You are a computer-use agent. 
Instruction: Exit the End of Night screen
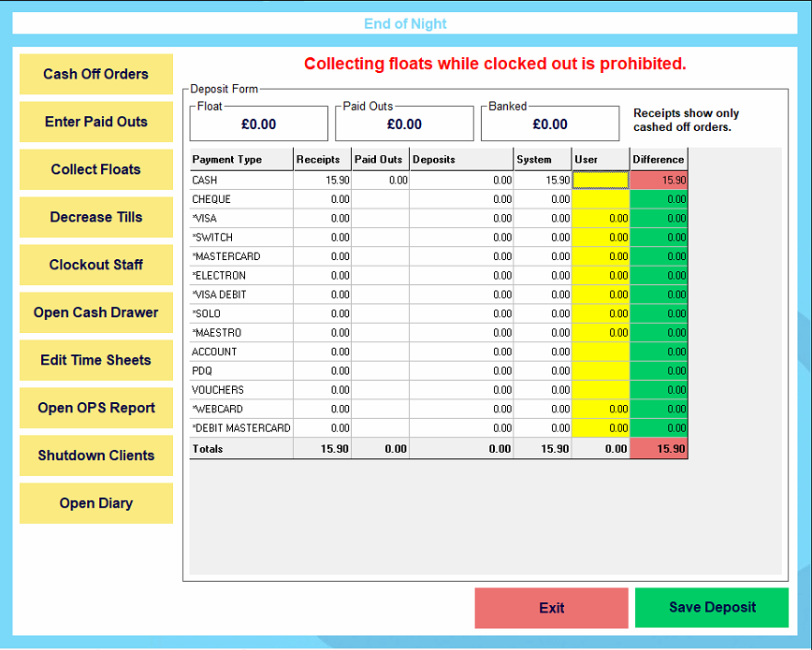551,608
